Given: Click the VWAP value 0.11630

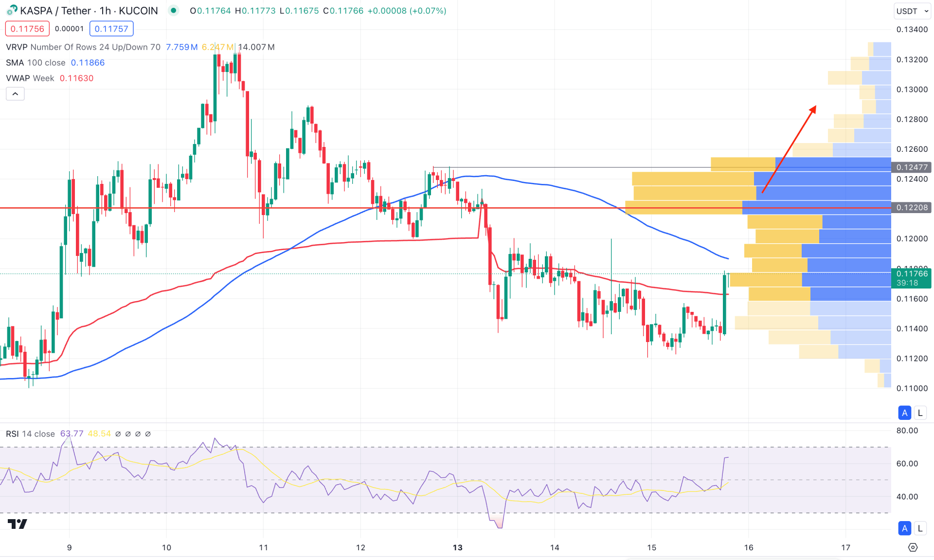Looking at the screenshot, I should click(x=76, y=78).
